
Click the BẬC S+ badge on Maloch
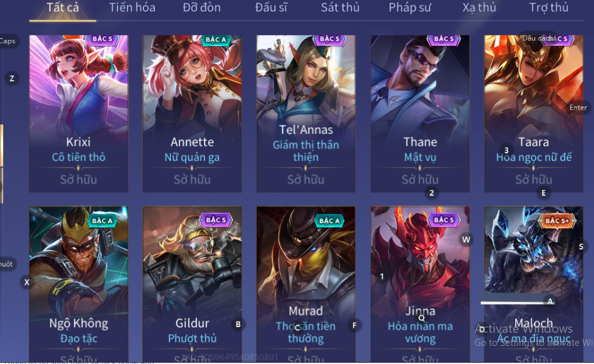(x=556, y=221)
